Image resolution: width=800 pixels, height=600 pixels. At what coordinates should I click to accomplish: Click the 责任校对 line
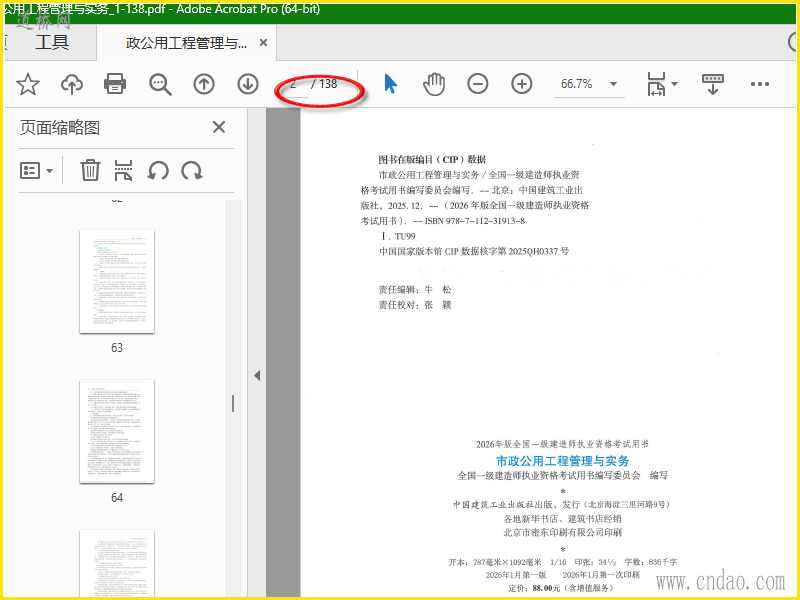415,305
